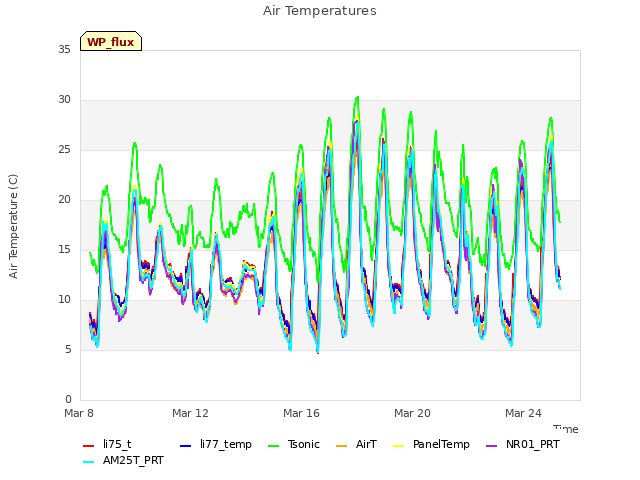This screenshot has width=640, height=480.
Task: Click the 20 y-axis tick label
Action: (64, 200)
